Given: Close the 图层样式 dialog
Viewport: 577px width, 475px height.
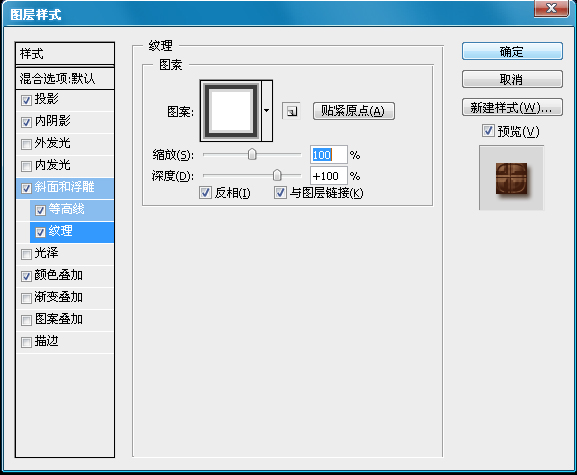Looking at the screenshot, I should click(551, 8).
